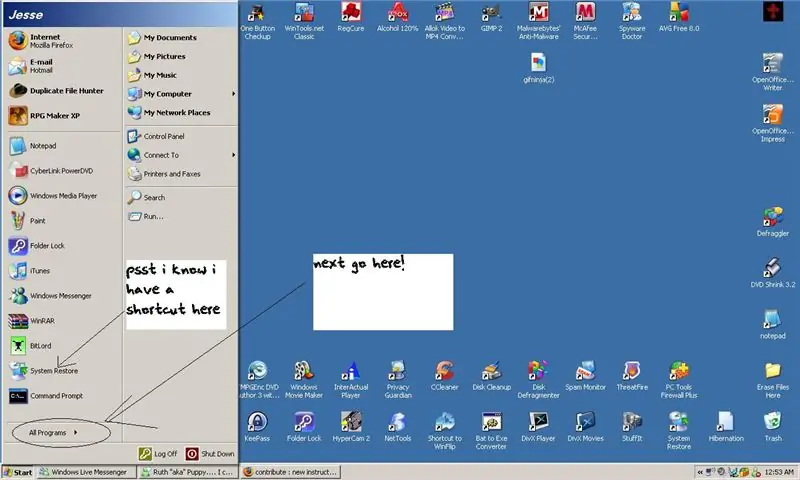
Task: Launch iTunes from the Start menu
Action: pyautogui.click(x=61, y=271)
